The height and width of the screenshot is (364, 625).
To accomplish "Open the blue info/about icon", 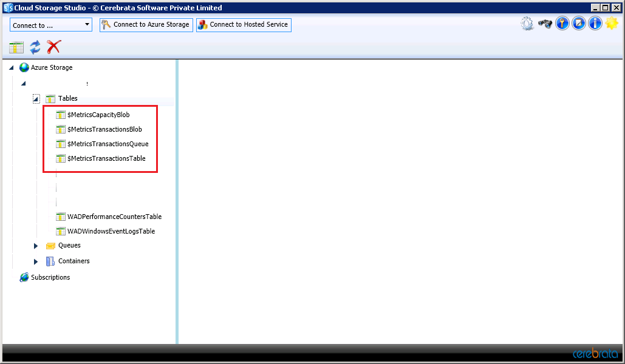I will click(x=595, y=23).
